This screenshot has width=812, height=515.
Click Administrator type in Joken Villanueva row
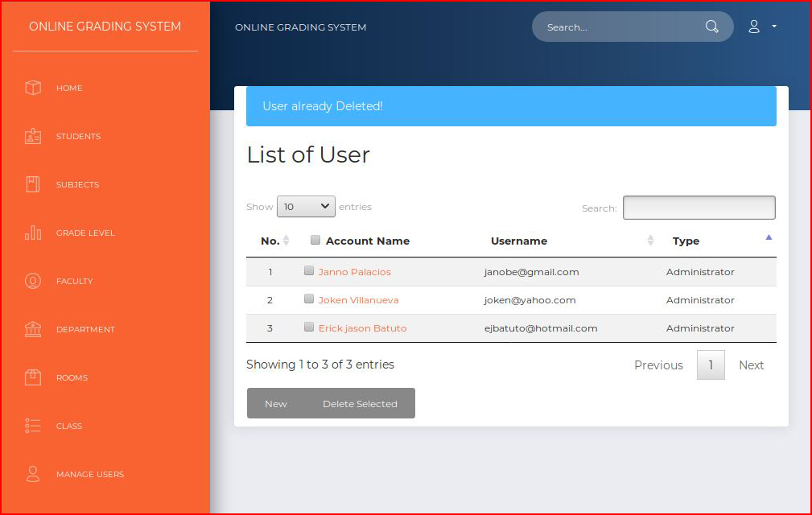coord(700,299)
